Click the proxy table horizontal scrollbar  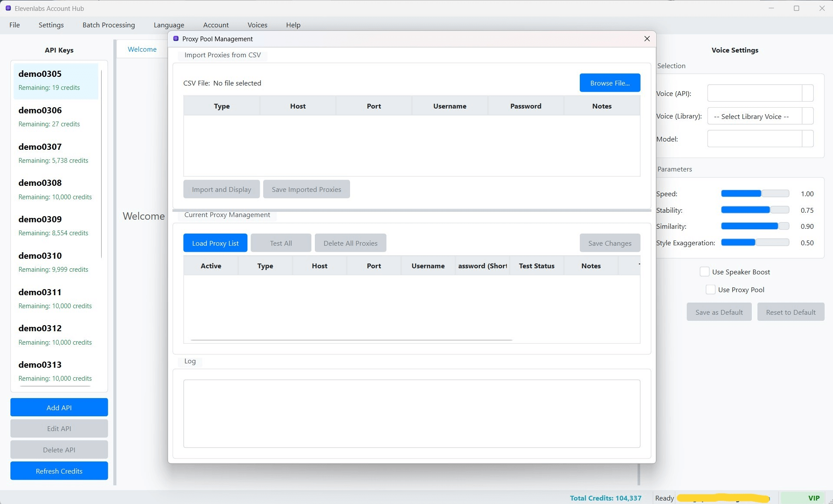click(351, 340)
